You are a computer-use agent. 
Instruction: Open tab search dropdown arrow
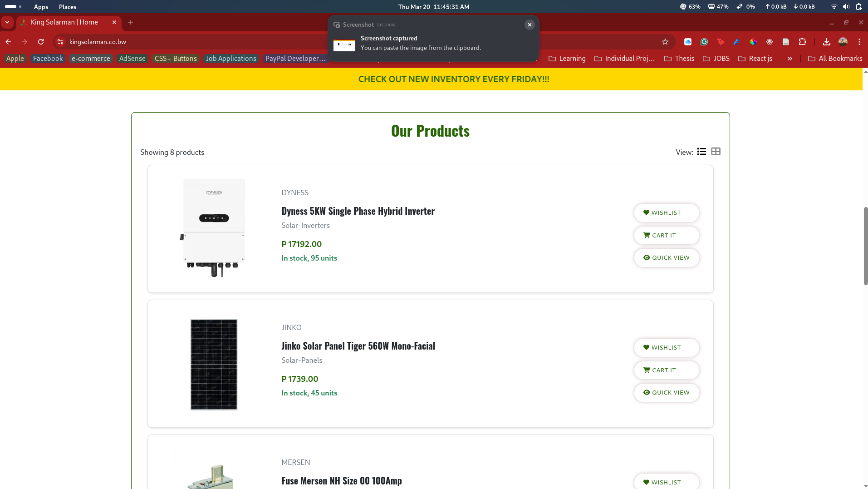point(7,22)
